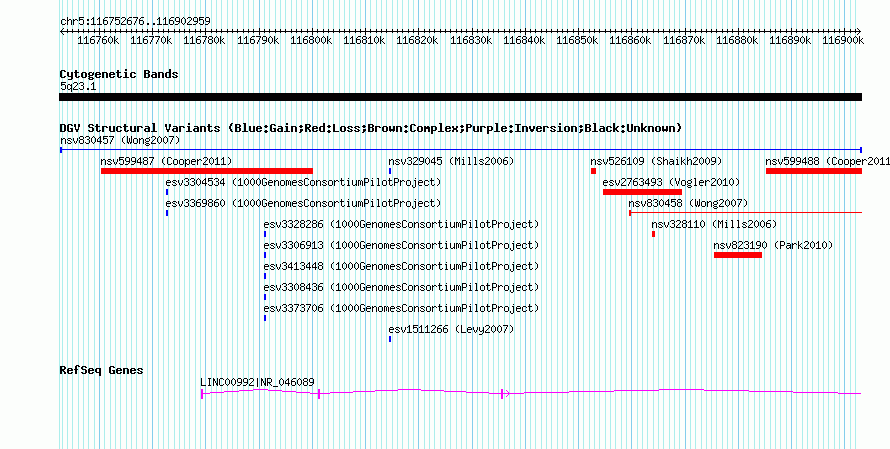The height and width of the screenshot is (449, 890).
Task: Open the esv2763493 (Vogler2010) label
Action: pyautogui.click(x=671, y=182)
